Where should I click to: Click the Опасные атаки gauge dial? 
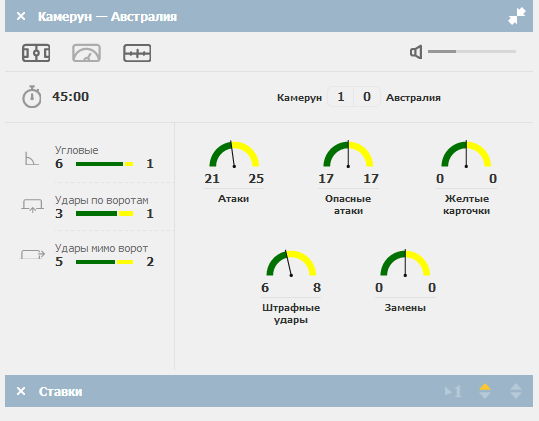tap(348, 154)
